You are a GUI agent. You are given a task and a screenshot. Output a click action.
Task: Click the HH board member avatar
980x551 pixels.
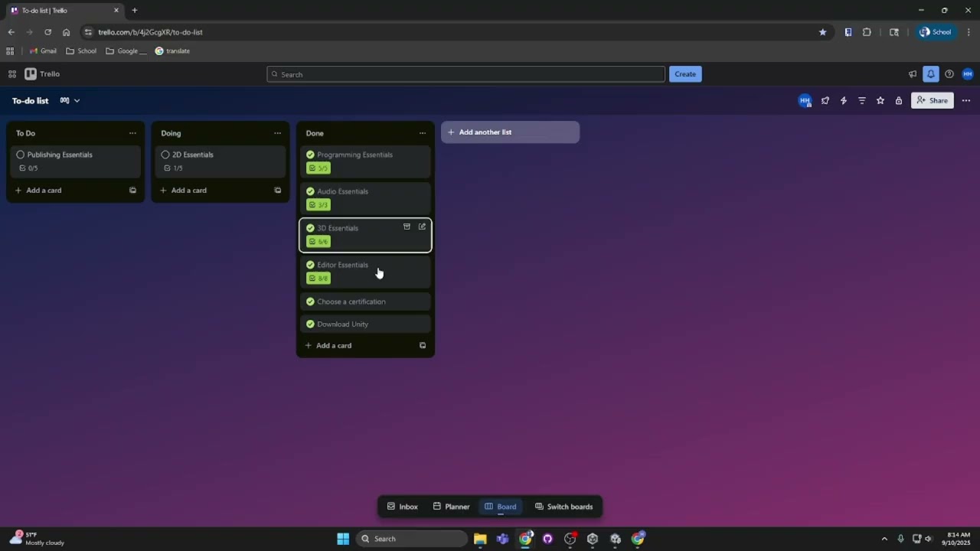coord(805,100)
